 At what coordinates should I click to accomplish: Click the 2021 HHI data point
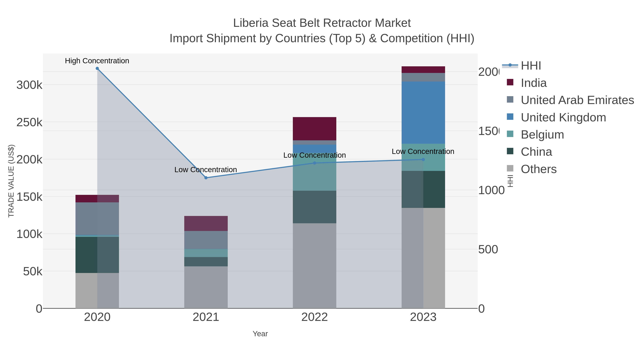pyautogui.click(x=206, y=178)
